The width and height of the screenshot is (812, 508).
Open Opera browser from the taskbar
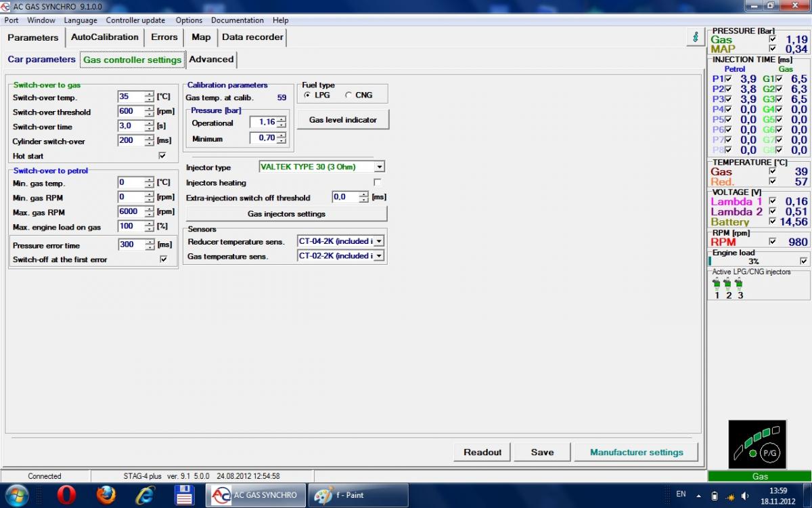click(x=66, y=494)
